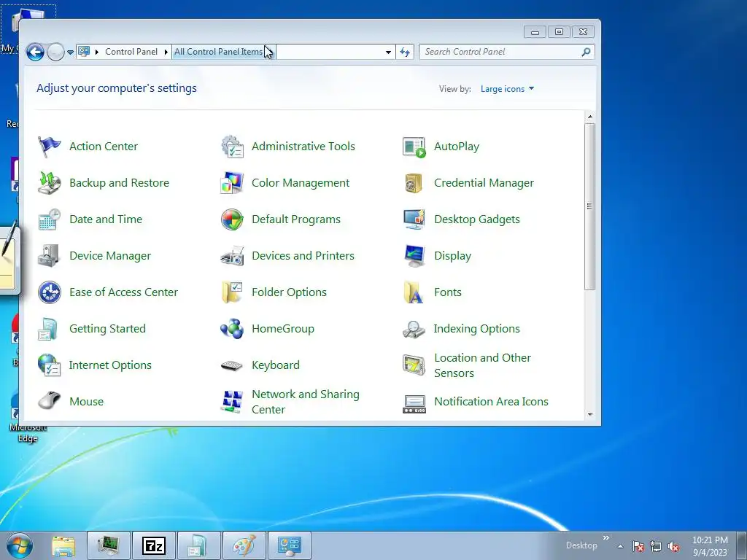The height and width of the screenshot is (560, 747).
Task: Go back with the Back arrow button
Action: pyautogui.click(x=35, y=52)
